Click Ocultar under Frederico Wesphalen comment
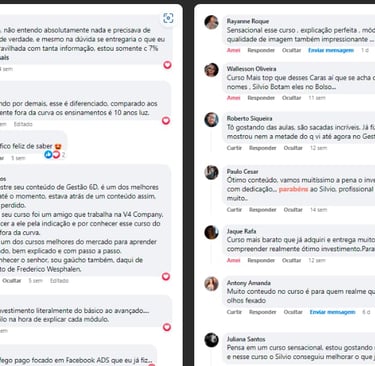 pos(12,281)
